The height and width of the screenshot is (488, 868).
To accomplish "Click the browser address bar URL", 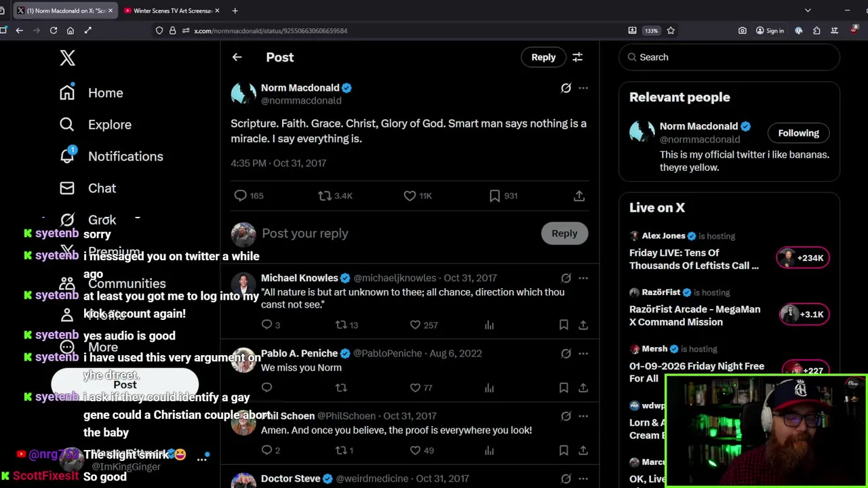I will pos(271,31).
